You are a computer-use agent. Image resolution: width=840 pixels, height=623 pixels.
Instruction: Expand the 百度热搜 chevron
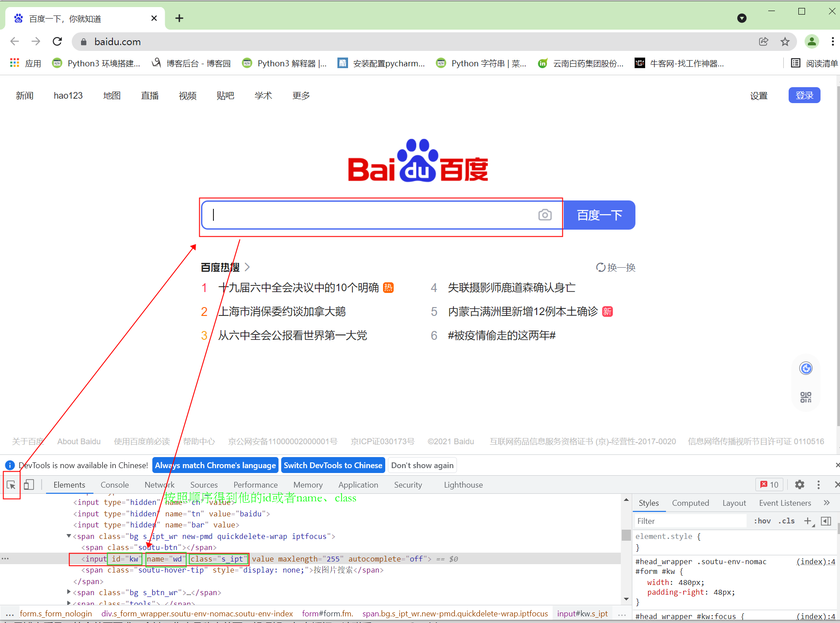[x=248, y=267]
